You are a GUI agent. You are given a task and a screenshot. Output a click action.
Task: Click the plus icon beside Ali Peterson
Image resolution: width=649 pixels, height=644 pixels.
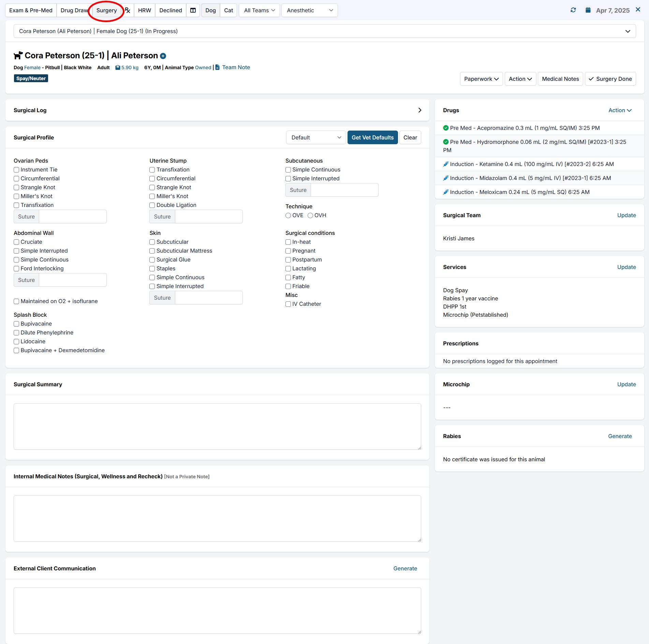point(163,56)
